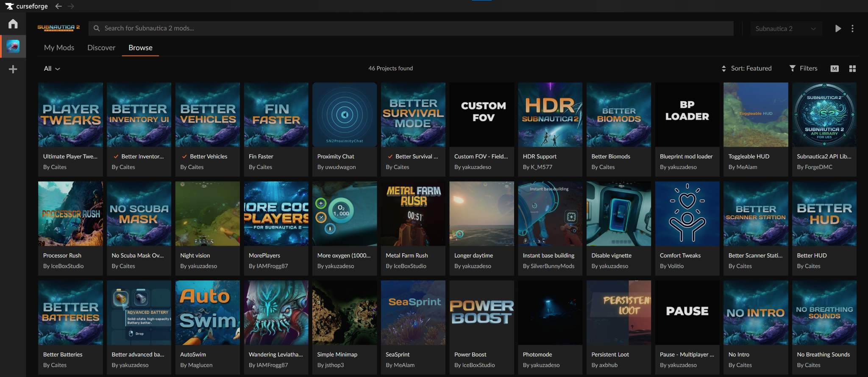Switch to grid view icon

[852, 69]
